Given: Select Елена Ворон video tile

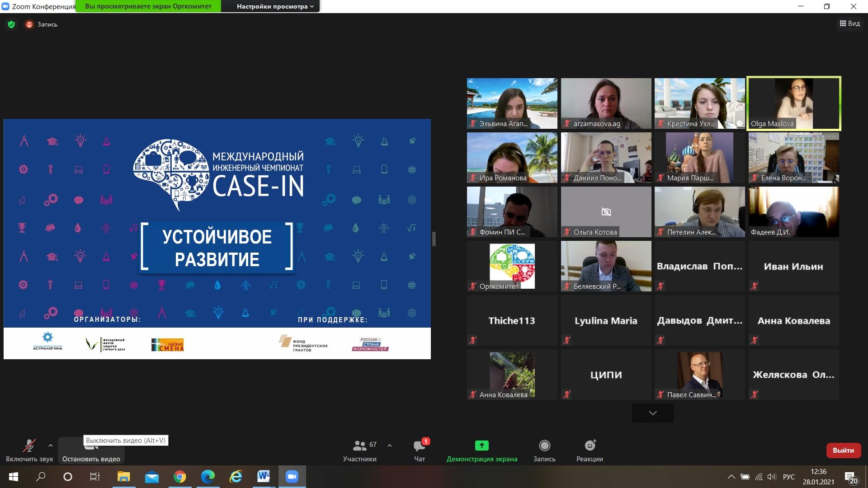Looking at the screenshot, I should (794, 158).
